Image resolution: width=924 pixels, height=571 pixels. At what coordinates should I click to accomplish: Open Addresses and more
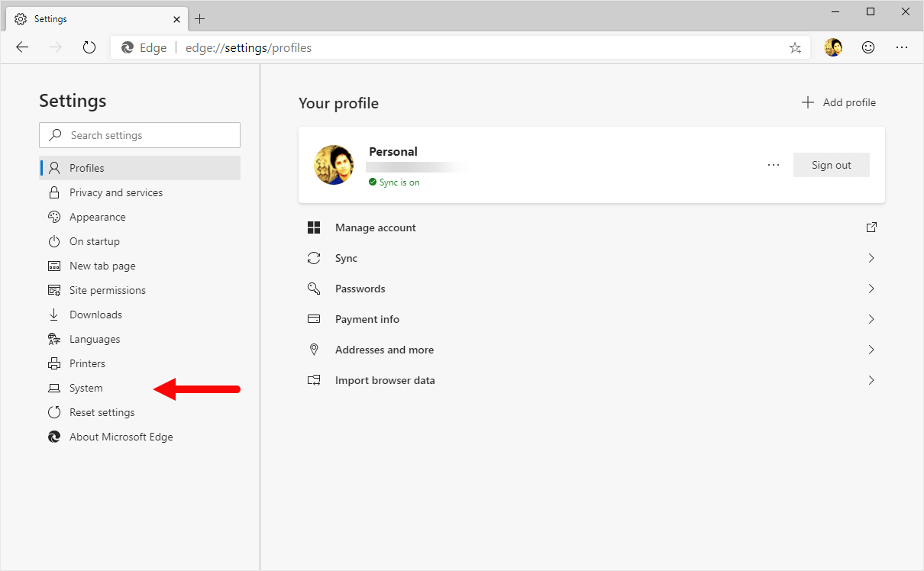pyautogui.click(x=592, y=350)
